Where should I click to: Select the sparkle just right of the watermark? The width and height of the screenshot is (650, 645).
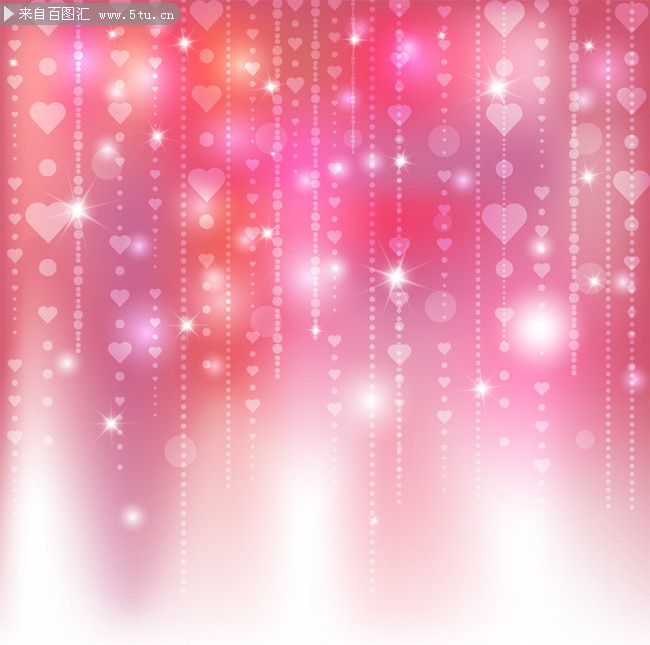pyautogui.click(x=184, y=42)
